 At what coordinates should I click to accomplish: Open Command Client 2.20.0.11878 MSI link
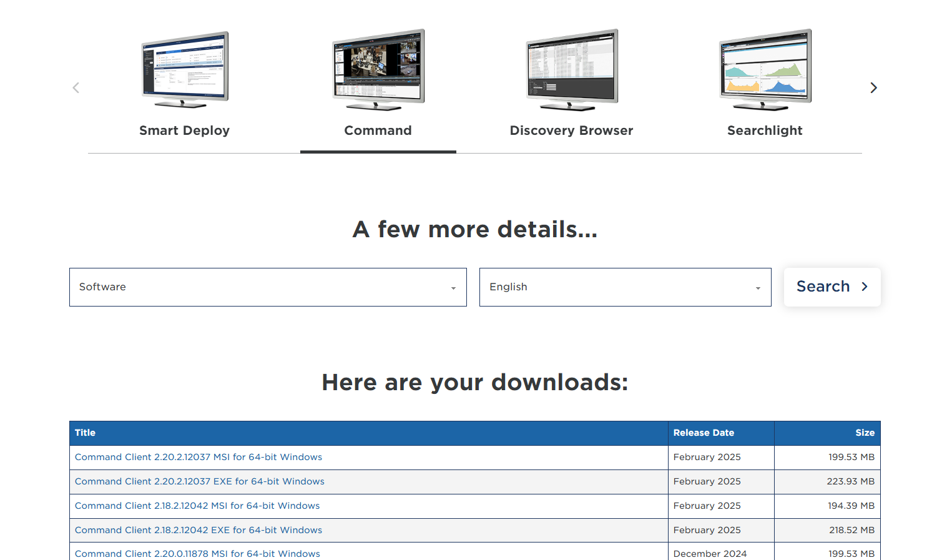tap(197, 553)
